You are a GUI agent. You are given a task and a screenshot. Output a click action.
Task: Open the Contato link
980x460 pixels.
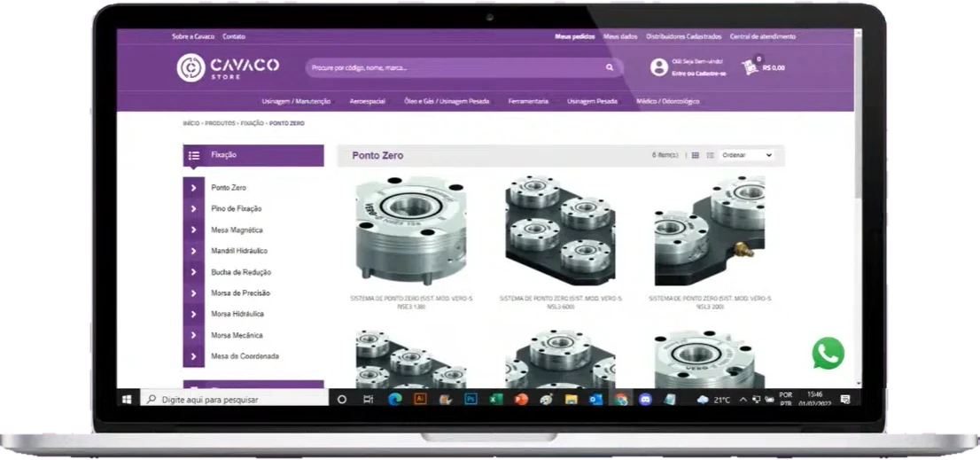click(x=235, y=37)
